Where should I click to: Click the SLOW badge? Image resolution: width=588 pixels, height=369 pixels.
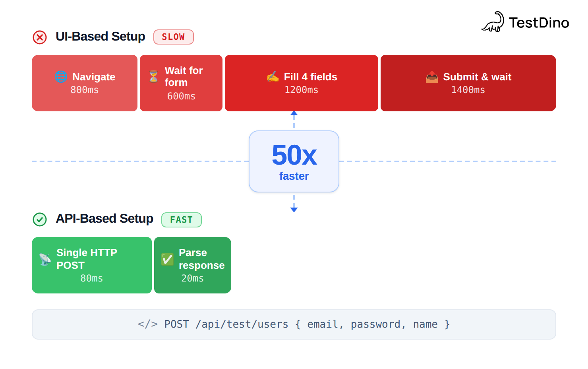173,37
